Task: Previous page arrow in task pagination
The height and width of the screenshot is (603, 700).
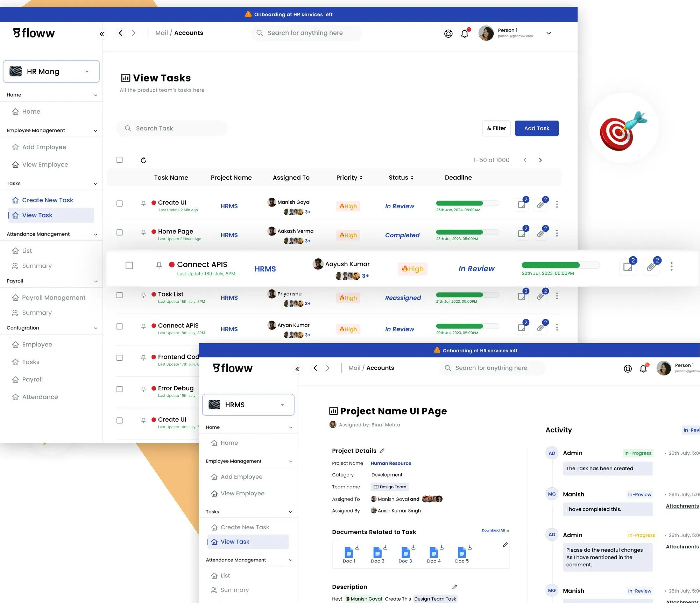Action: click(525, 160)
